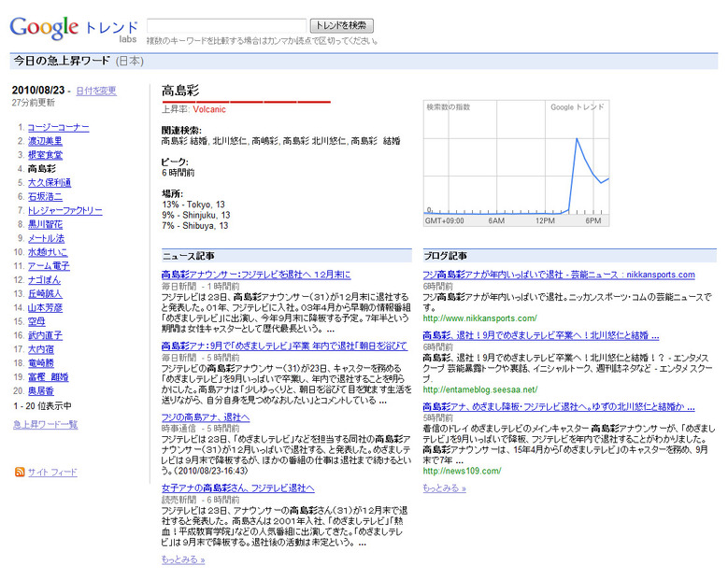
Task: Open rank 19 trend ending in 離婚
Action: point(49,377)
